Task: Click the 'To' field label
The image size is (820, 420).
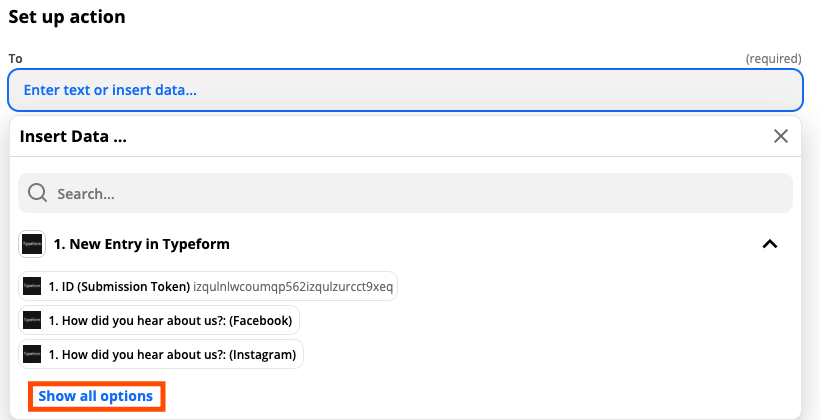Action: 15,59
